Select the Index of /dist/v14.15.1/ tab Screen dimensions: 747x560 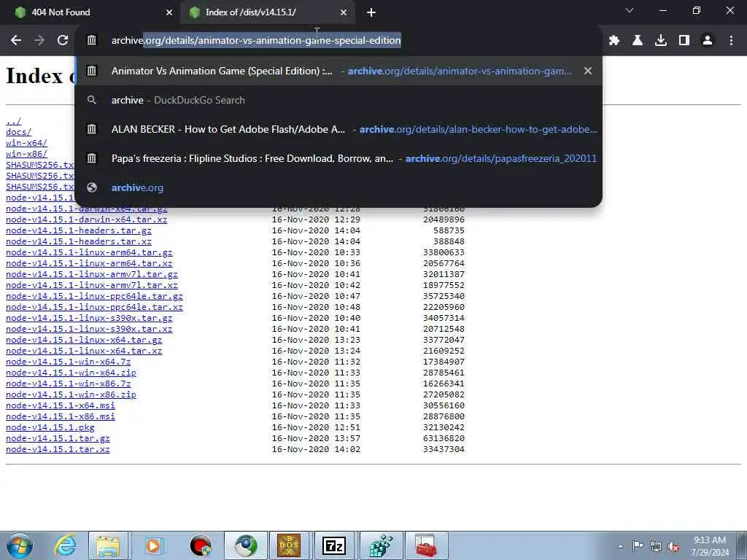267,13
